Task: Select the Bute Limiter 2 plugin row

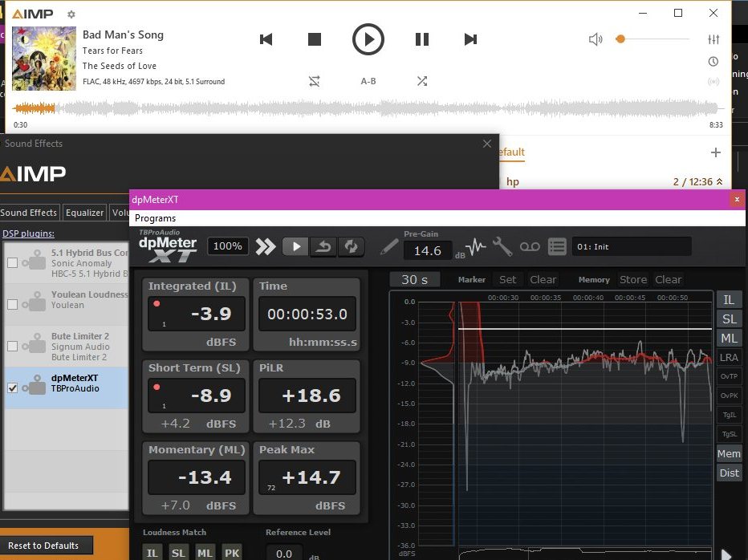Action: tap(67, 347)
